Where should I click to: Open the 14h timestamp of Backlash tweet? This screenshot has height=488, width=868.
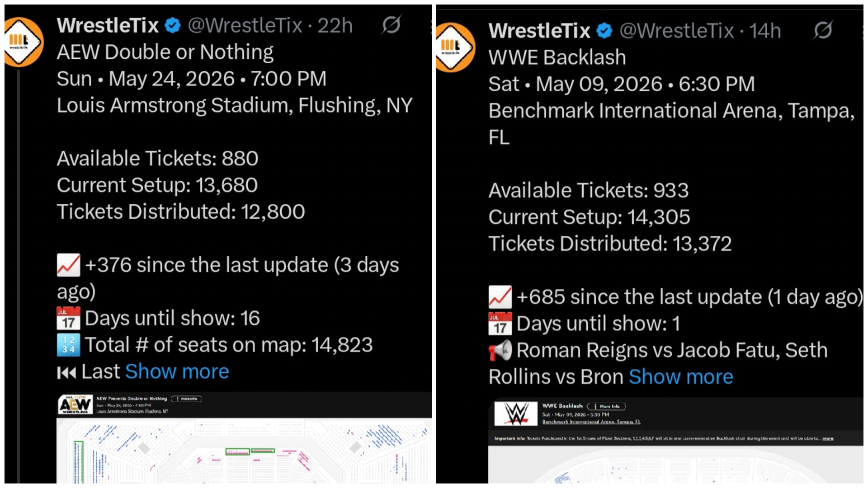pos(765,31)
